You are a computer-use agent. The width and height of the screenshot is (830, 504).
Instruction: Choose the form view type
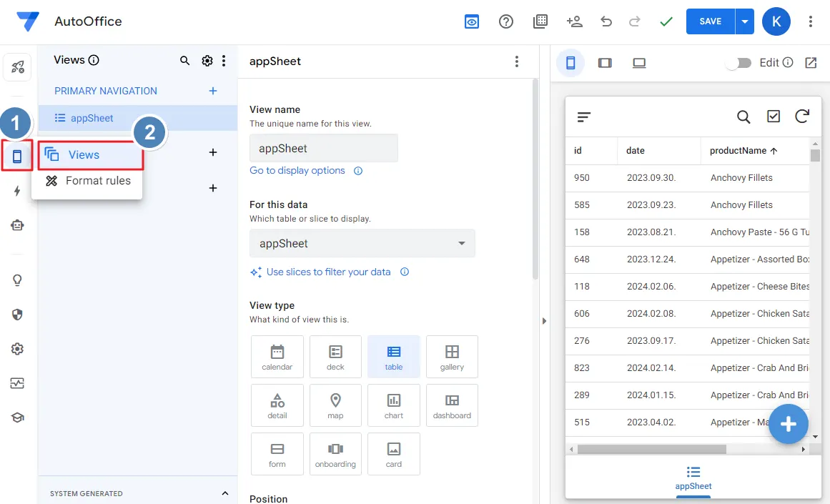pyautogui.click(x=277, y=454)
